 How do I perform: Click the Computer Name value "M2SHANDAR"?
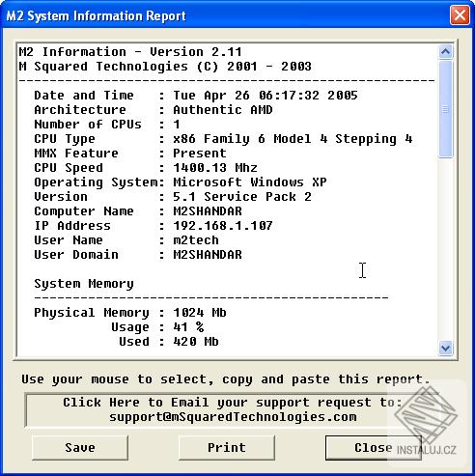(208, 211)
